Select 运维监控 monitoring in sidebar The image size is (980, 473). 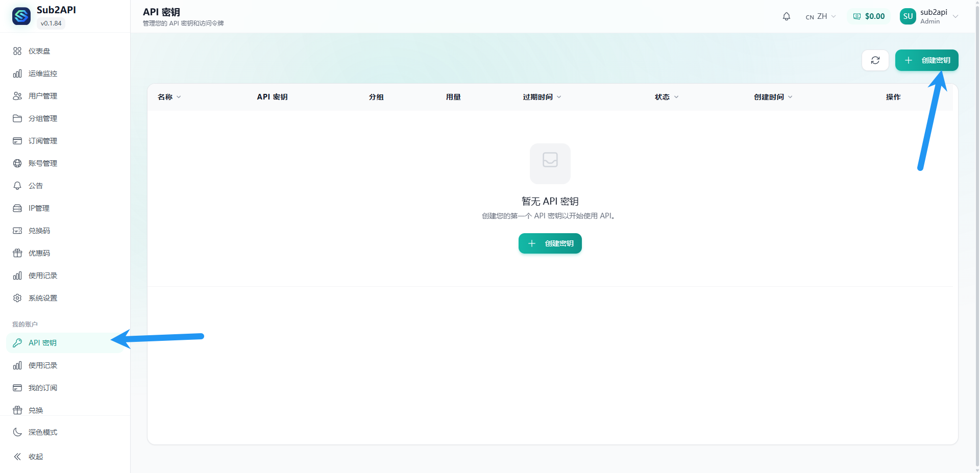41,73
